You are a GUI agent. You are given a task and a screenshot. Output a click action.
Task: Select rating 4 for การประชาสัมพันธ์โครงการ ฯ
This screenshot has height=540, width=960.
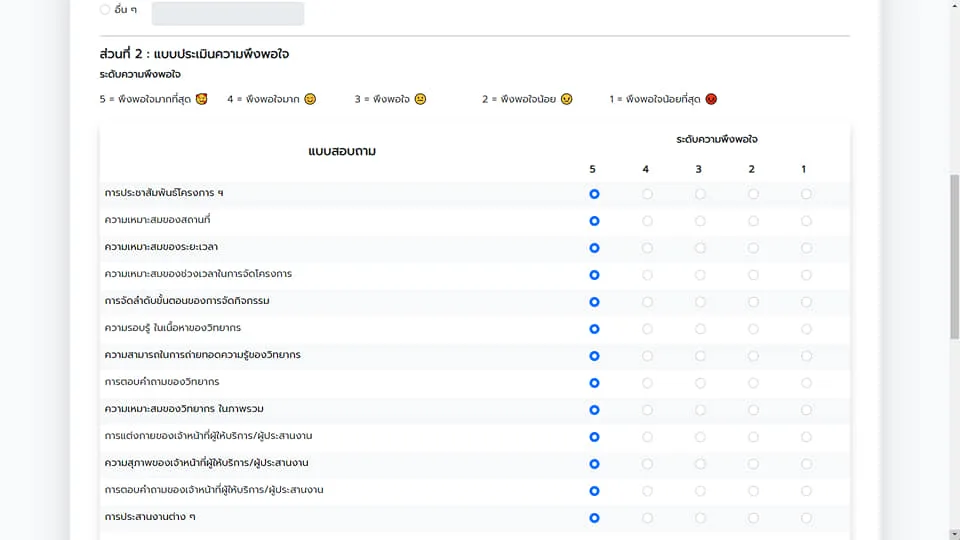[x=647, y=194]
